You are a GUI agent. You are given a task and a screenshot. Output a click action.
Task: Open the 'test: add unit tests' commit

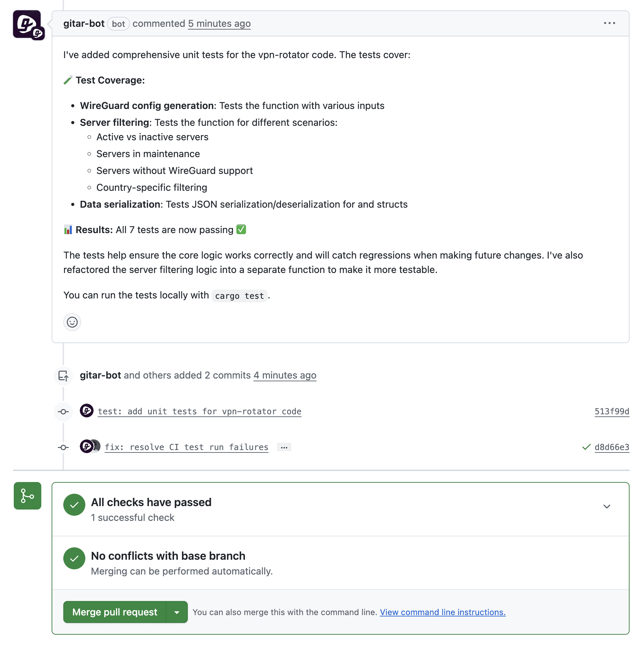tap(200, 411)
